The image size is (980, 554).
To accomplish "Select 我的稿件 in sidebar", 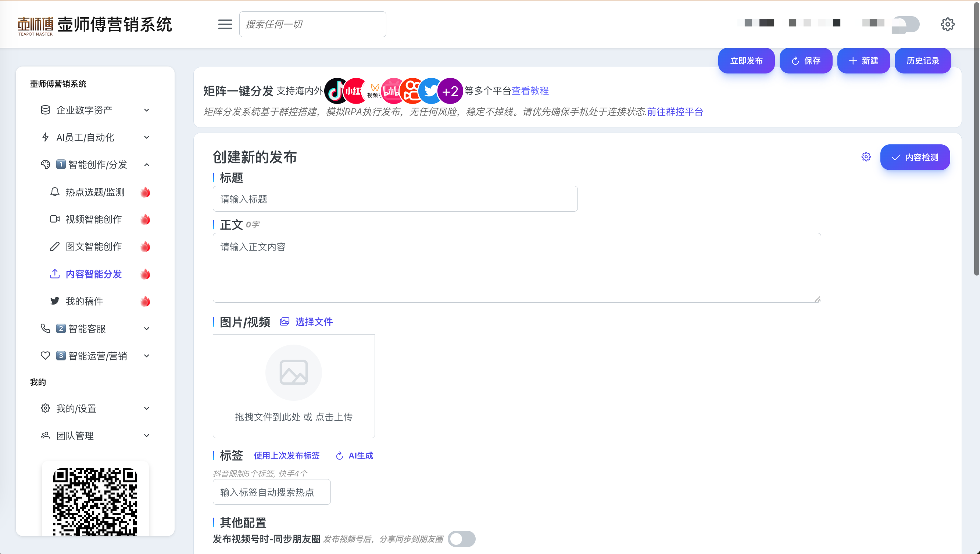I will 84,301.
